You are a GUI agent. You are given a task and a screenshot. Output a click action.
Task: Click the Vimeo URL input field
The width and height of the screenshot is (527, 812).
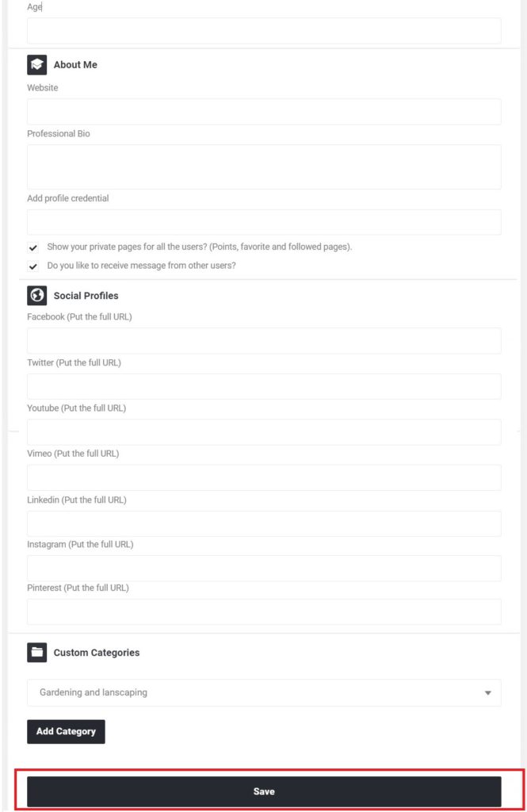click(264, 477)
